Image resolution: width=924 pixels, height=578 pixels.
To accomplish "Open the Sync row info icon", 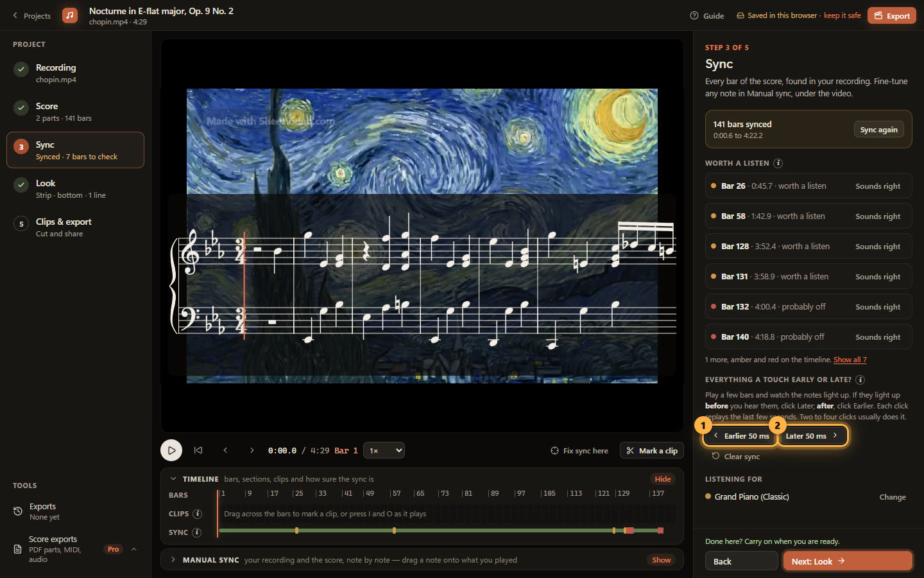I will pyautogui.click(x=196, y=532).
